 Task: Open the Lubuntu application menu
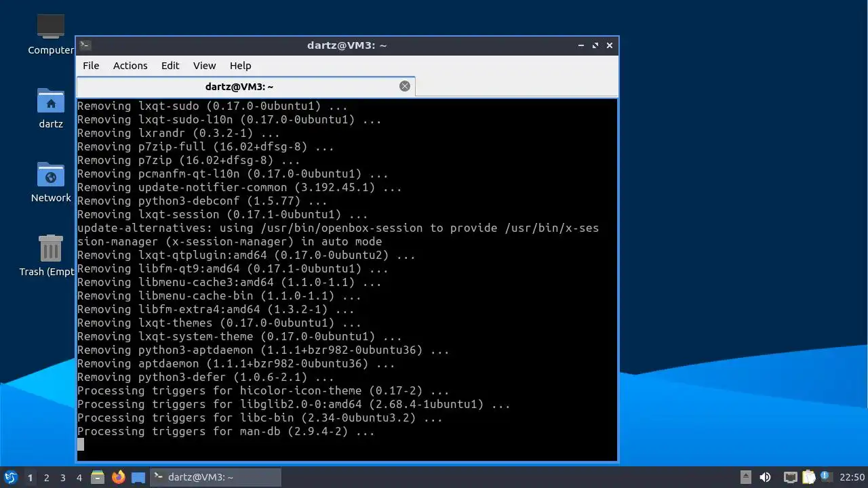[x=11, y=477]
